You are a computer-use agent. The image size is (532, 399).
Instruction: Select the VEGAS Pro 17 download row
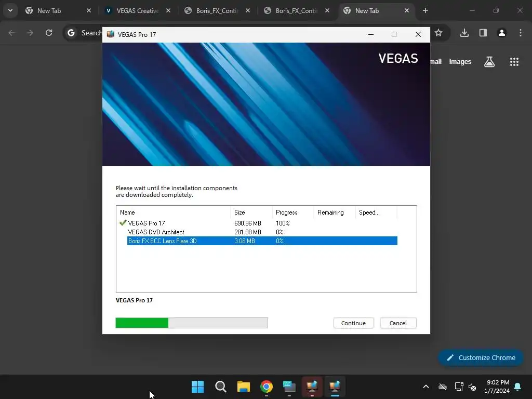tap(258, 223)
